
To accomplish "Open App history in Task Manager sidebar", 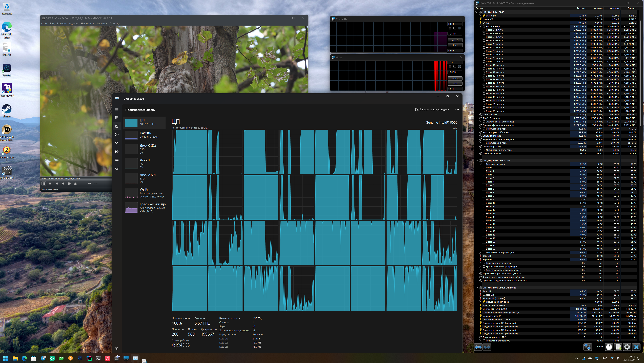I will point(117,135).
